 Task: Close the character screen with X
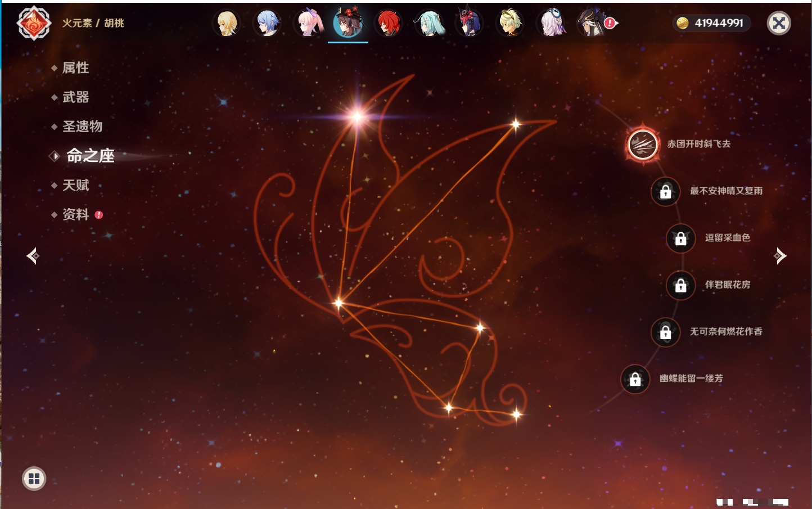(779, 23)
